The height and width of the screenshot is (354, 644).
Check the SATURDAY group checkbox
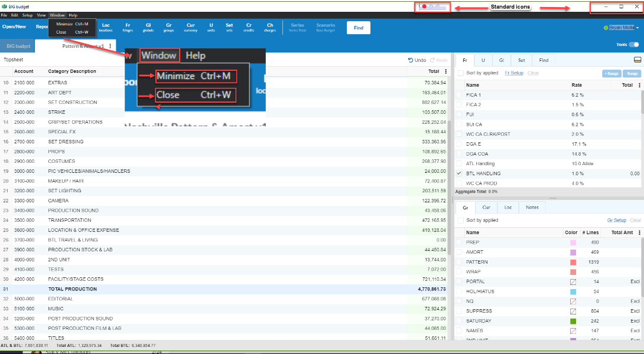[459, 321]
